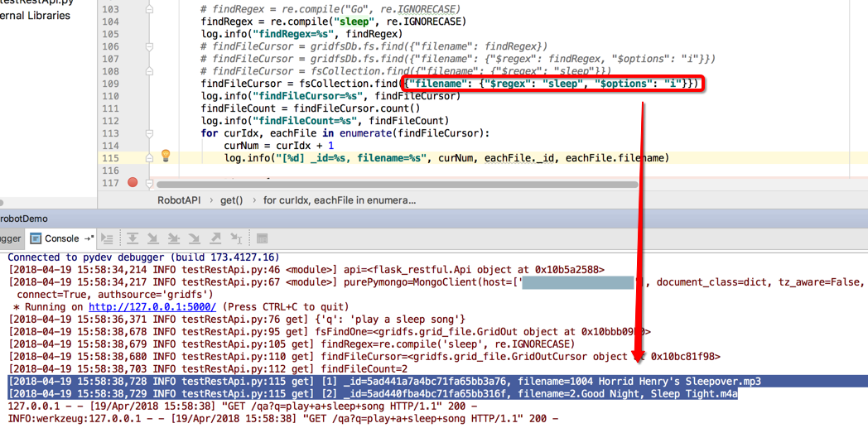Collapse the fold marker on line 108
This screenshot has height=428, width=868.
tap(147, 71)
